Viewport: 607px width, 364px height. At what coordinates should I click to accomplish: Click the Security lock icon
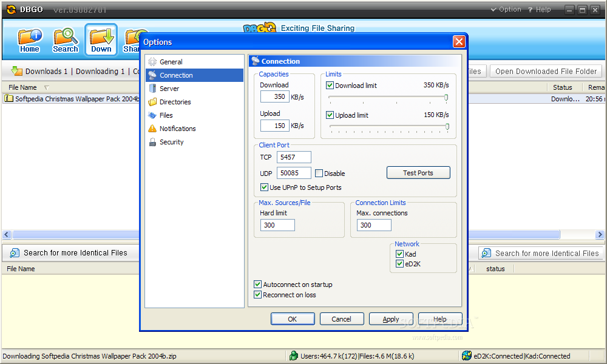[152, 142]
